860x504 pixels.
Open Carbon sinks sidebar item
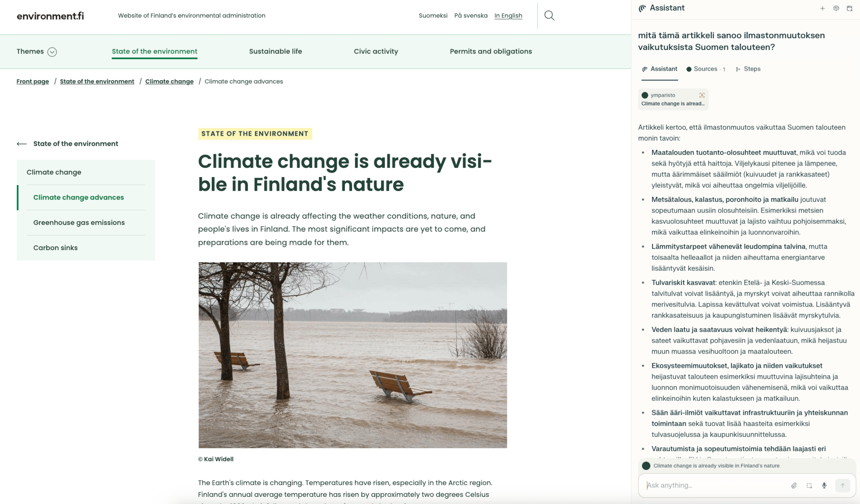click(x=55, y=248)
